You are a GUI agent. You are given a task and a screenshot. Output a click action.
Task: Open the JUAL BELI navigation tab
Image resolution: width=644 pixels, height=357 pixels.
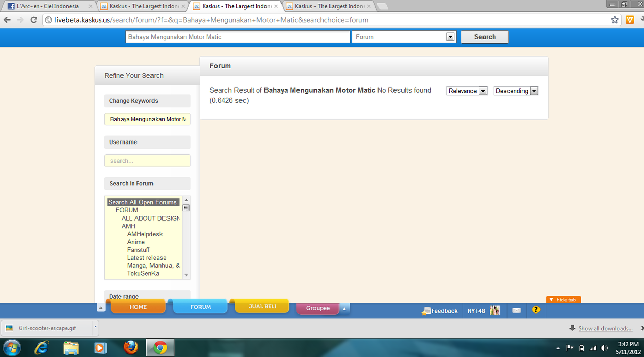(x=262, y=306)
